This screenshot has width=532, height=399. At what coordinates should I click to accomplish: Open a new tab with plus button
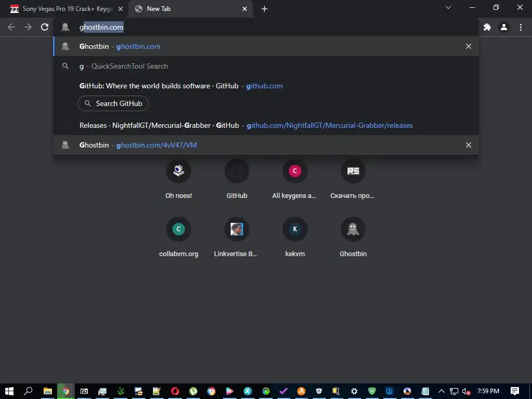coord(264,9)
